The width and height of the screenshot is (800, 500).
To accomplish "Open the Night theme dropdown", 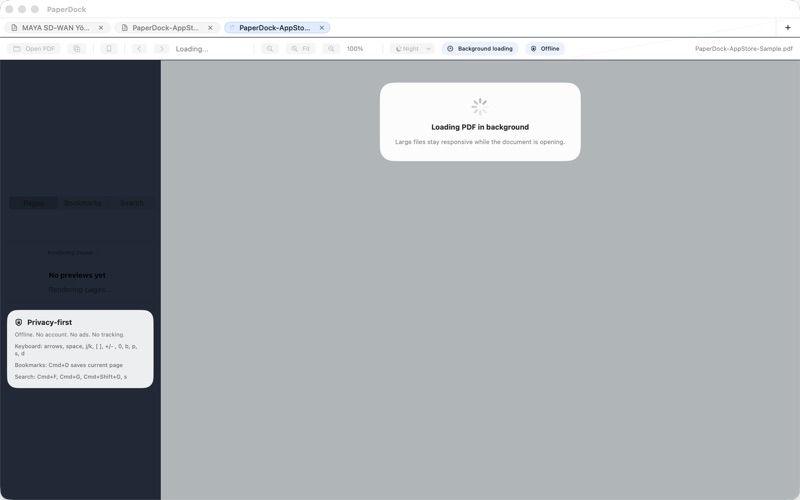I will tap(412, 48).
